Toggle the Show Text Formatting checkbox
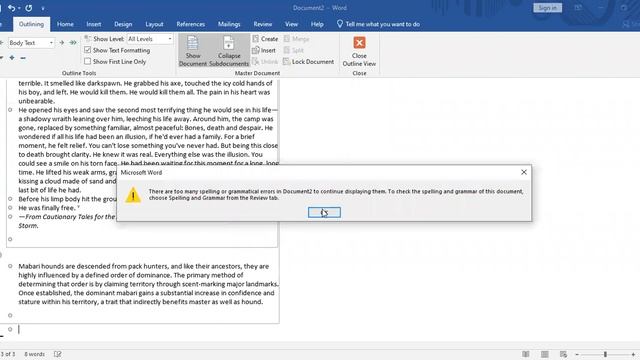Image resolution: width=640 pixels, height=360 pixels. click(87, 50)
